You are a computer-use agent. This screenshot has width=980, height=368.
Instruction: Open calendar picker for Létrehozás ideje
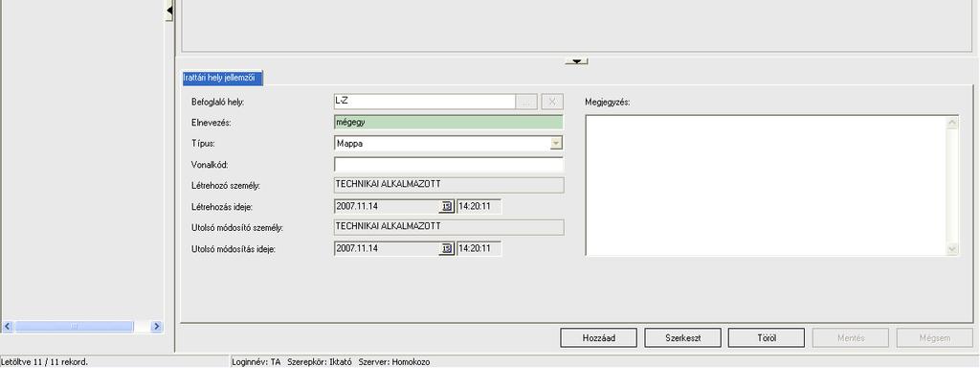point(447,207)
